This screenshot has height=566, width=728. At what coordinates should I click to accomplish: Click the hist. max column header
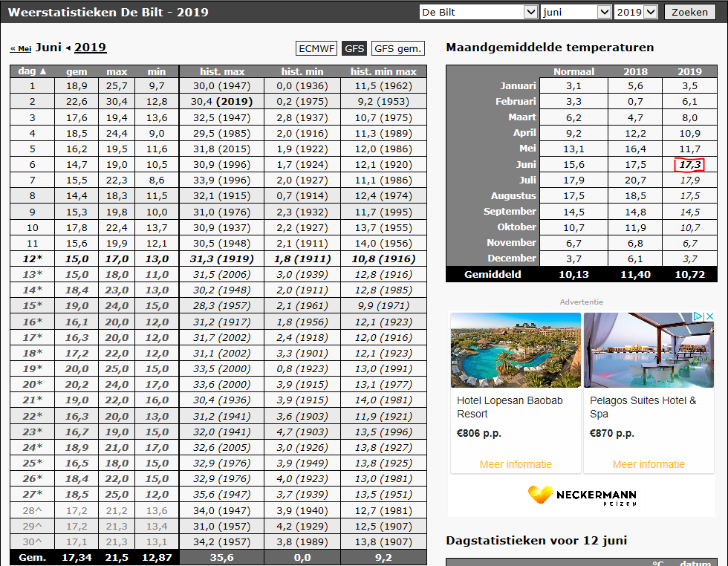222,71
